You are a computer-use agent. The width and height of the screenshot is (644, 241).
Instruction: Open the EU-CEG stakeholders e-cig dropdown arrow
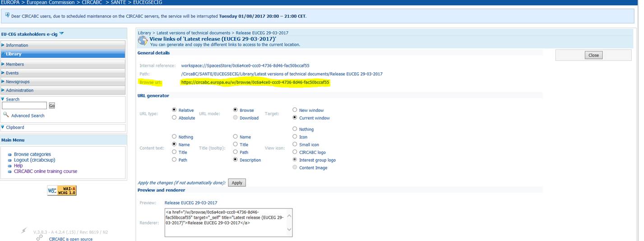click(x=62, y=34)
